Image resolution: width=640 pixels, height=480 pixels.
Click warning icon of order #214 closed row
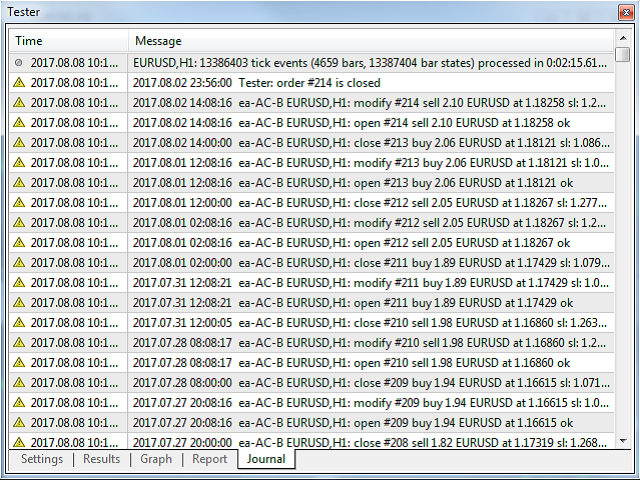[x=19, y=83]
